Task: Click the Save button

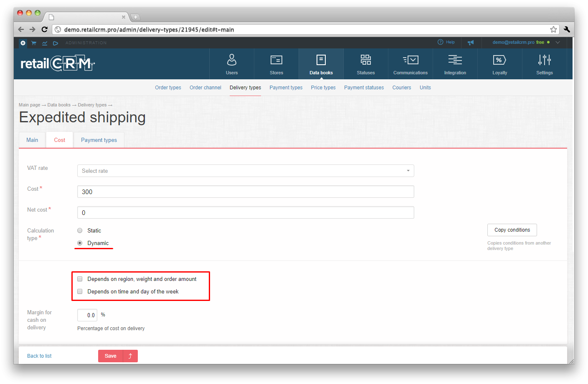Action: [111, 356]
